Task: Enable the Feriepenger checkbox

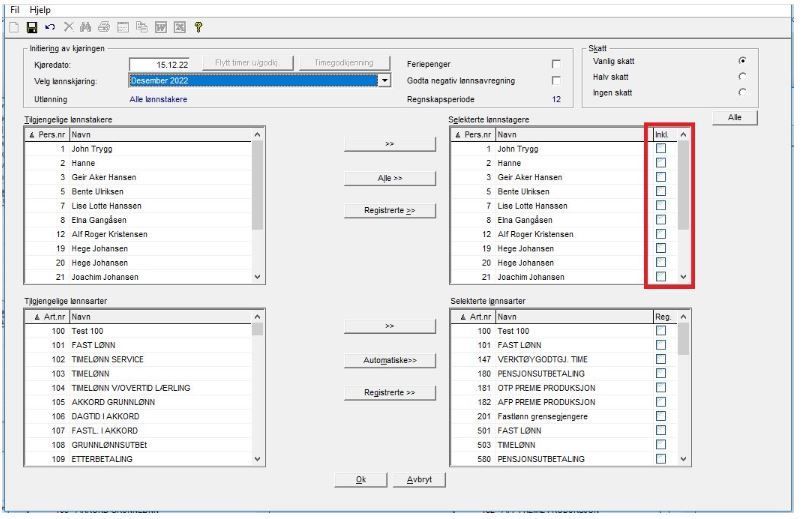Action: coord(556,64)
